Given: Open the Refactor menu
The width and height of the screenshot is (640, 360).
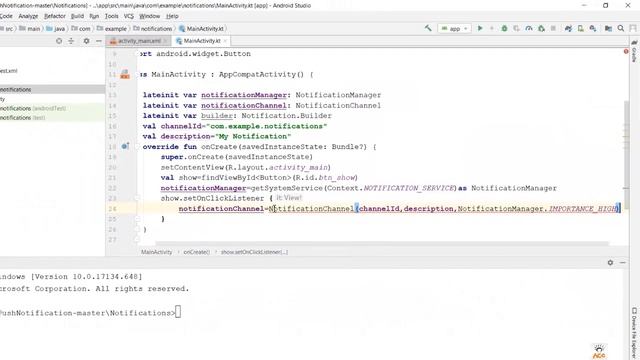Looking at the screenshot, I should coord(55,16).
